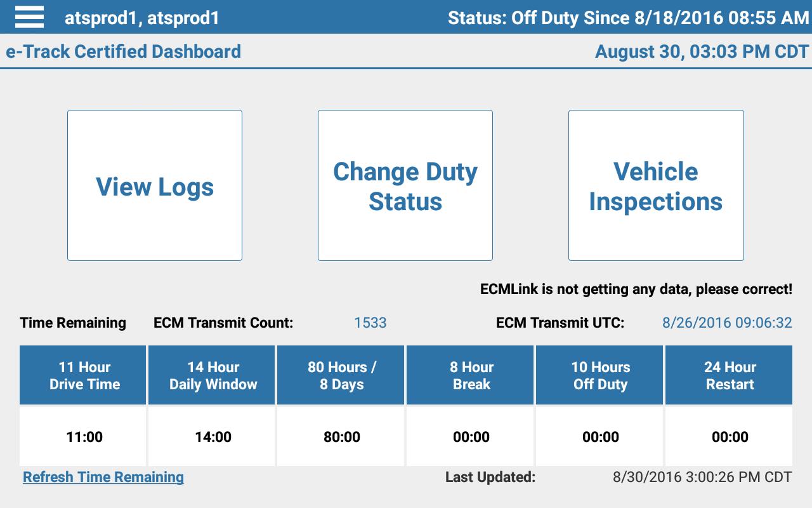Click the 8 Hour Break header
Viewport: 812px width, 508px height.
[470, 375]
